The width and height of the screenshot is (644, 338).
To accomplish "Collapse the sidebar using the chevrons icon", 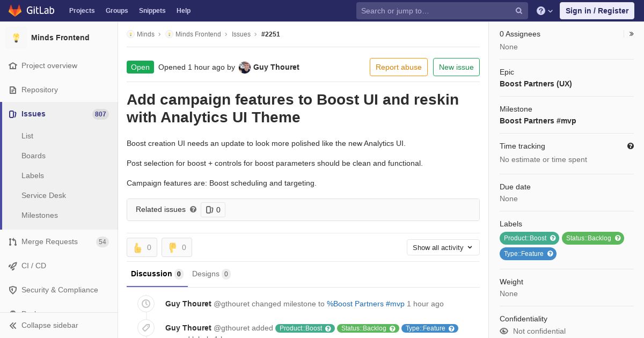I will (13, 325).
